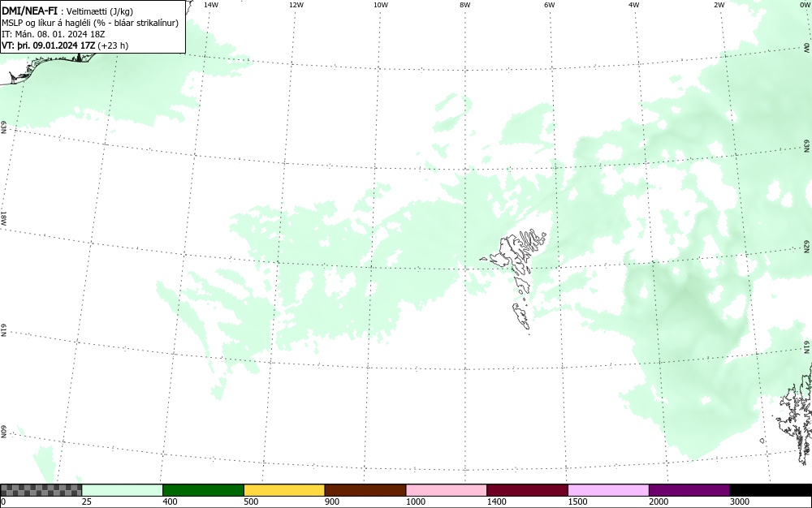
Task: Click the DMI/NEA-FI title text
Action: [29, 11]
